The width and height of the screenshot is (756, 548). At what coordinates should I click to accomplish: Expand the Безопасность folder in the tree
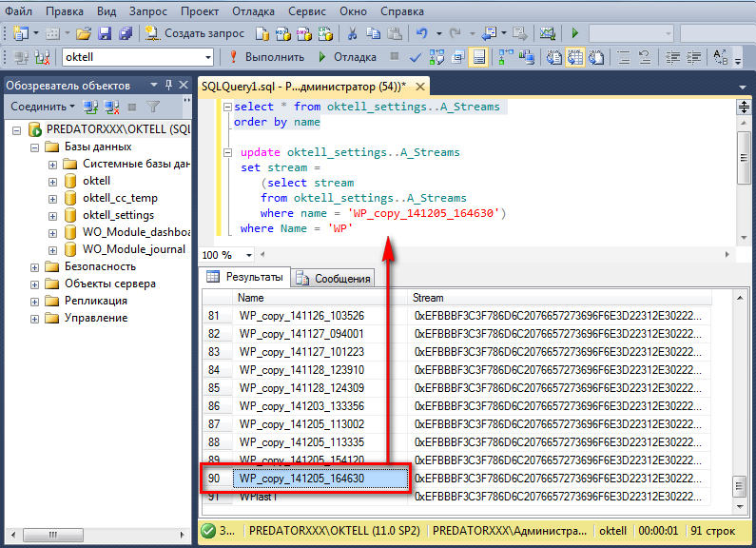[x=35, y=266]
